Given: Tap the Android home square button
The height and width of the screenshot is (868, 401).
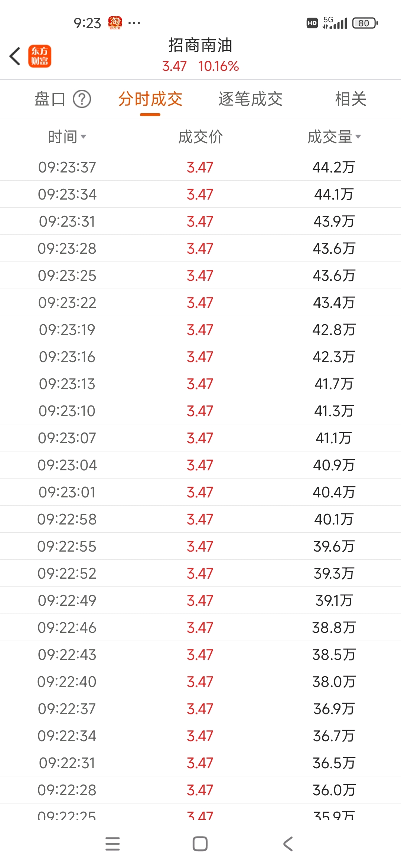Looking at the screenshot, I should click(200, 844).
